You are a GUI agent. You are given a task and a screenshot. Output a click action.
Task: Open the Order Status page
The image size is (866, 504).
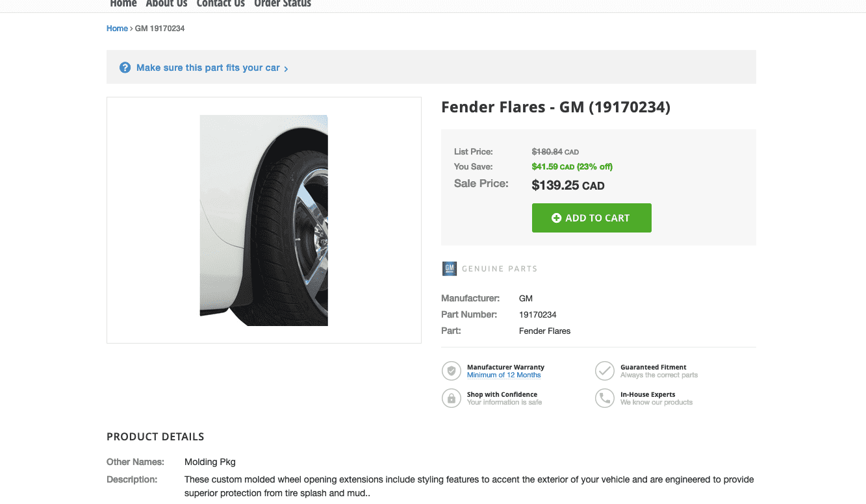tap(283, 4)
